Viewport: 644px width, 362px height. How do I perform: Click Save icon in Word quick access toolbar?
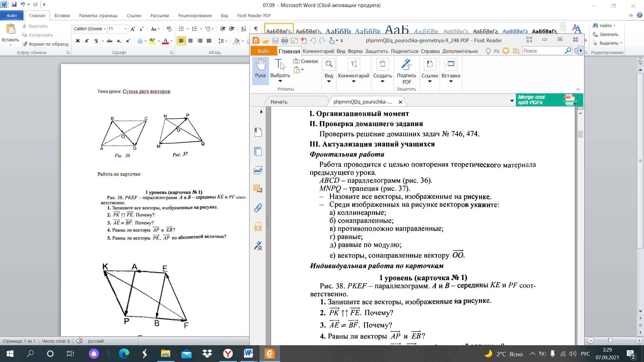(x=14, y=5)
